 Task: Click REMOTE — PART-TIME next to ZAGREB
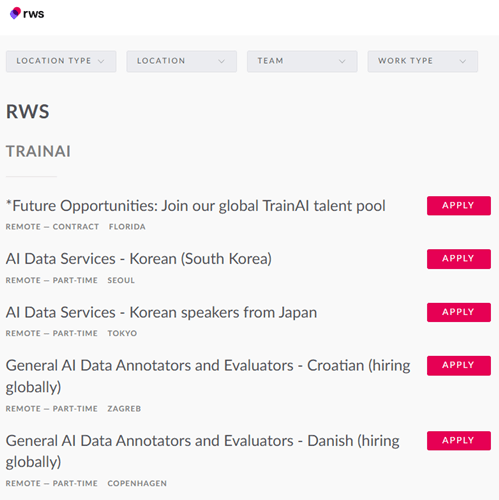point(52,409)
